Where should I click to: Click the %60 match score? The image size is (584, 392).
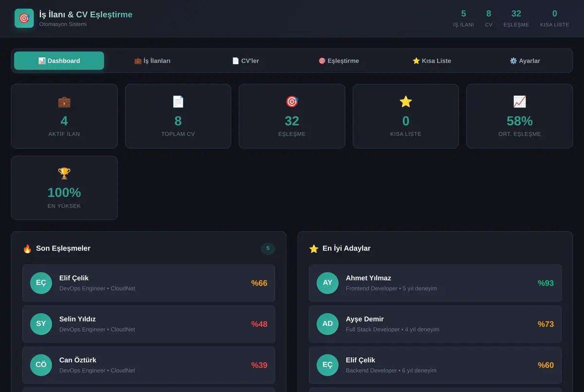[546, 365]
